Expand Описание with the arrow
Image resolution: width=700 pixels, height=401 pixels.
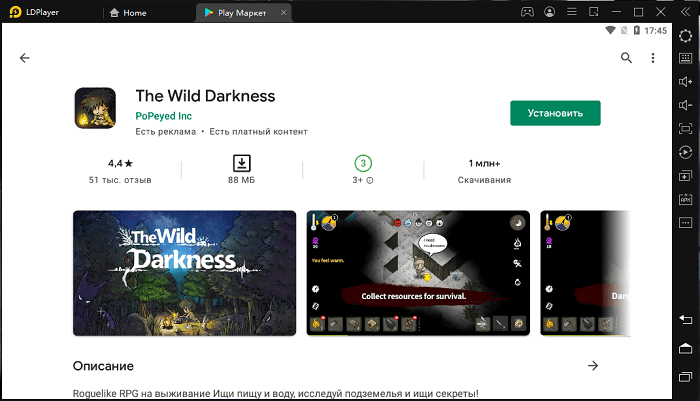click(593, 366)
